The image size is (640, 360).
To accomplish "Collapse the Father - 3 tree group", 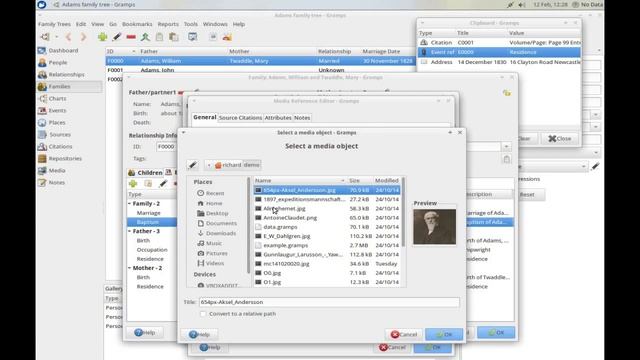I will 129,231.
